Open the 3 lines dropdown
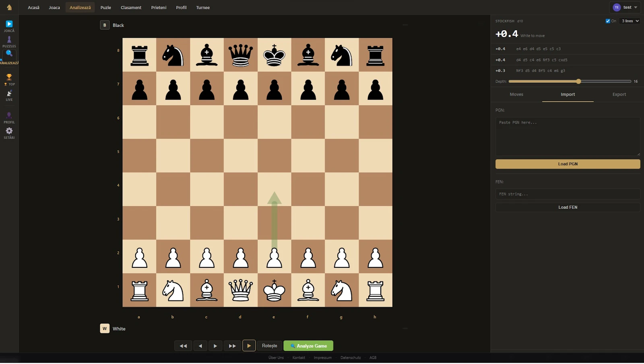The image size is (644, 364). [x=630, y=21]
